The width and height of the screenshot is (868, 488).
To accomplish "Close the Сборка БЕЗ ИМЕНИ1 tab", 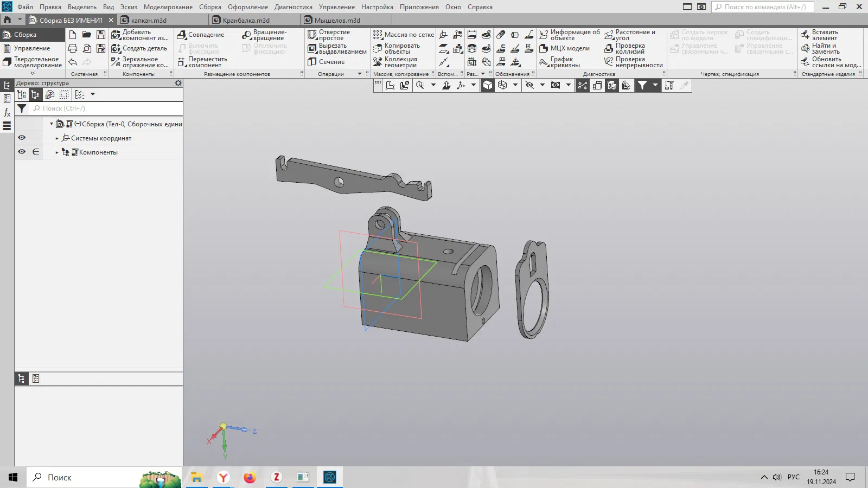I will pyautogui.click(x=111, y=20).
